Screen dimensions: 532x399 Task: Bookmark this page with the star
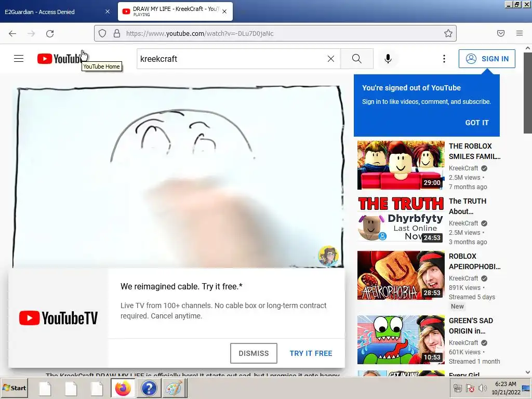[448, 33]
